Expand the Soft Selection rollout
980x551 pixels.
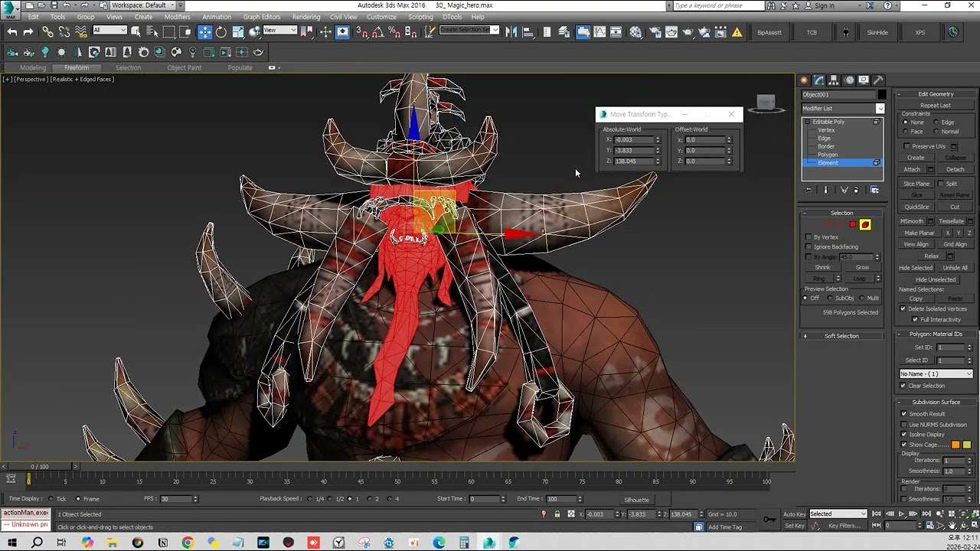tap(841, 336)
